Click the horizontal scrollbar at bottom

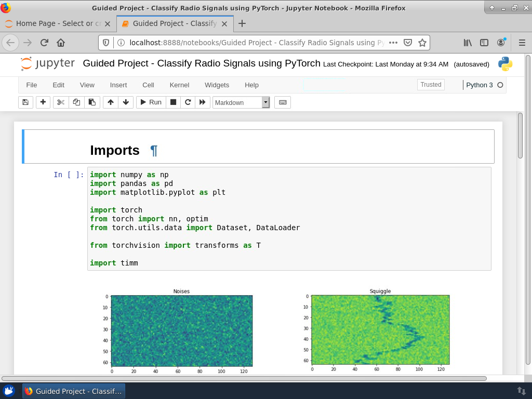tap(244, 378)
